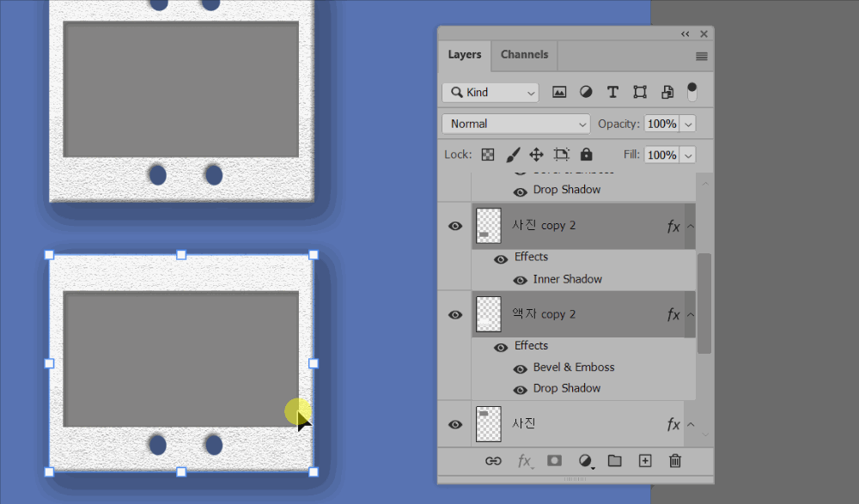Open the Kind filter dropdown

490,92
